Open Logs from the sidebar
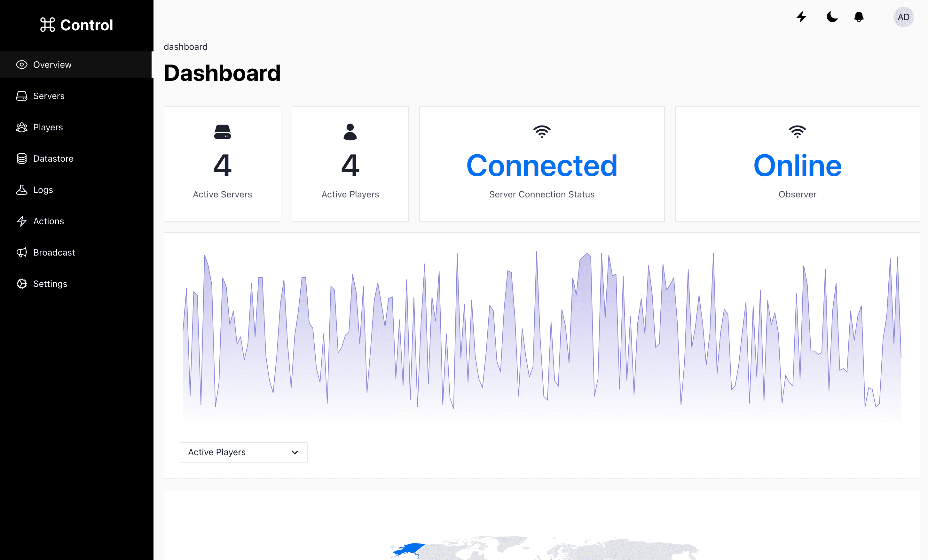The image size is (928, 560). pos(43,190)
